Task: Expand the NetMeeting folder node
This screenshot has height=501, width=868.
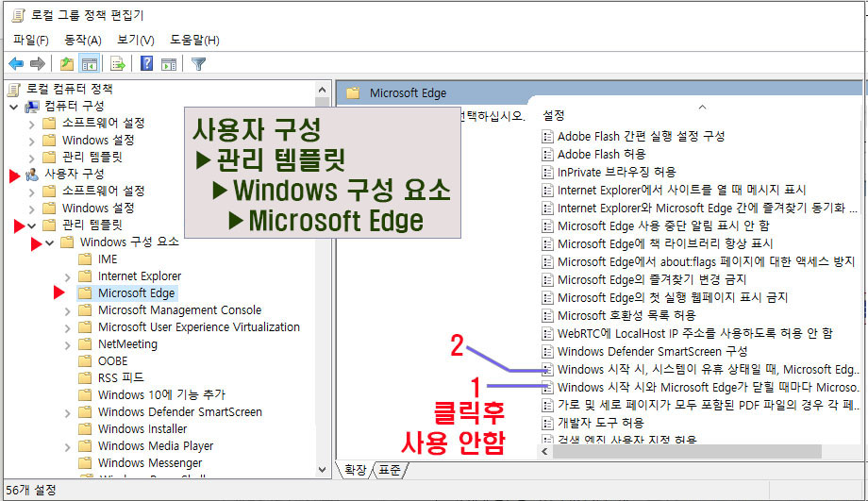Action: pos(67,345)
